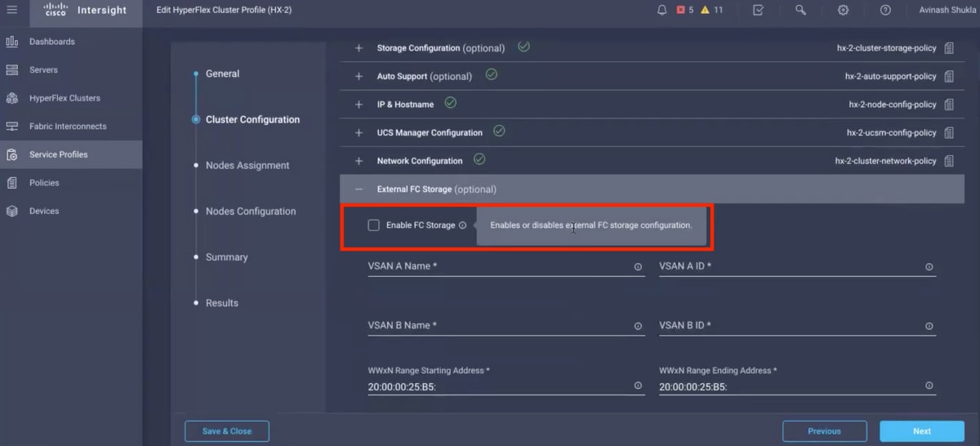980x446 pixels.
Task: Click the Servers icon in the sidebar
Action: (x=11, y=70)
